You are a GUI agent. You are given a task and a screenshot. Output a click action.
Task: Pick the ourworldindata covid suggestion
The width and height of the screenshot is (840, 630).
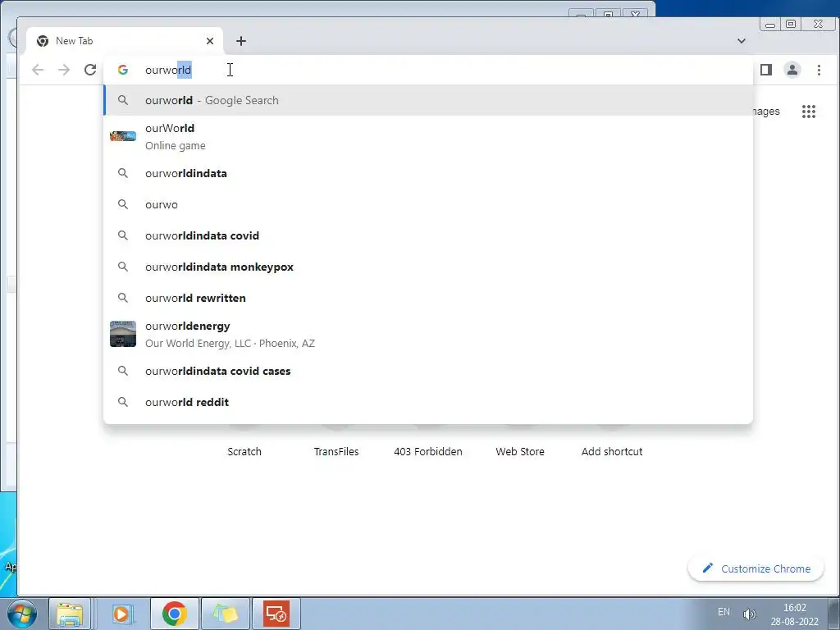coord(428,235)
